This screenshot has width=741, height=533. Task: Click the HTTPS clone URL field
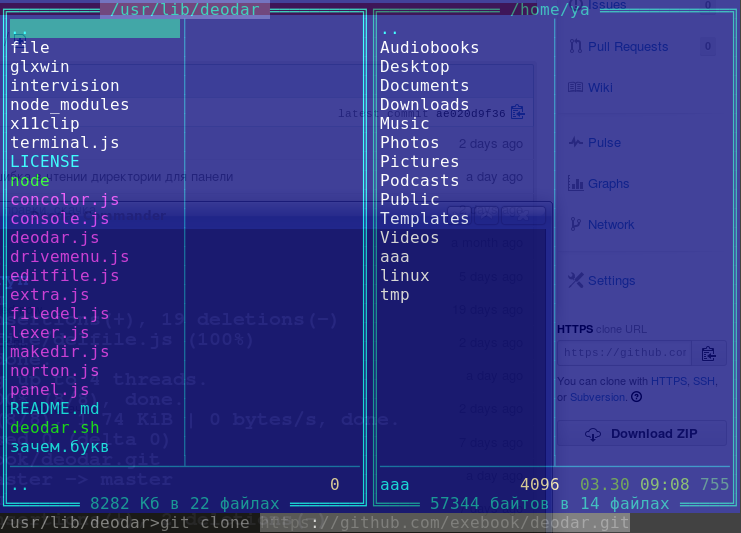tap(624, 353)
